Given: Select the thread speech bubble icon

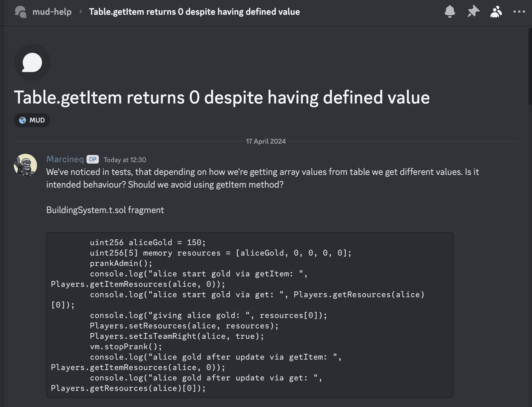Looking at the screenshot, I should pos(32,62).
